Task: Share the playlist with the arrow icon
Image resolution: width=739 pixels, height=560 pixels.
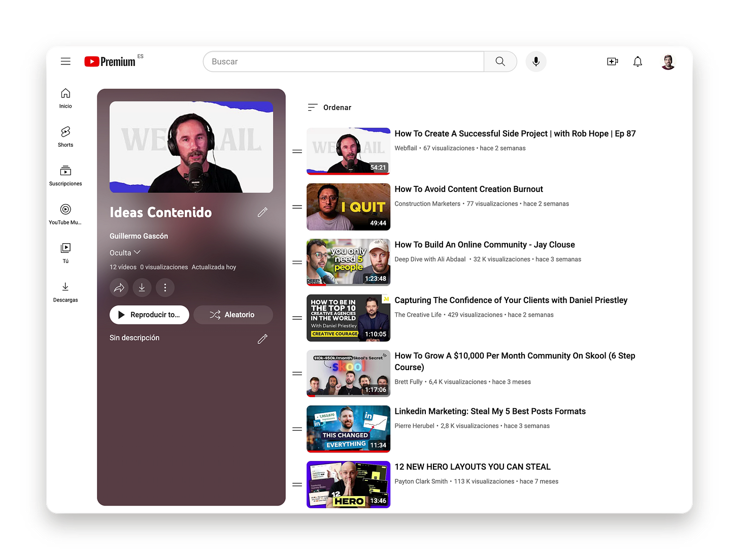Action: (119, 288)
